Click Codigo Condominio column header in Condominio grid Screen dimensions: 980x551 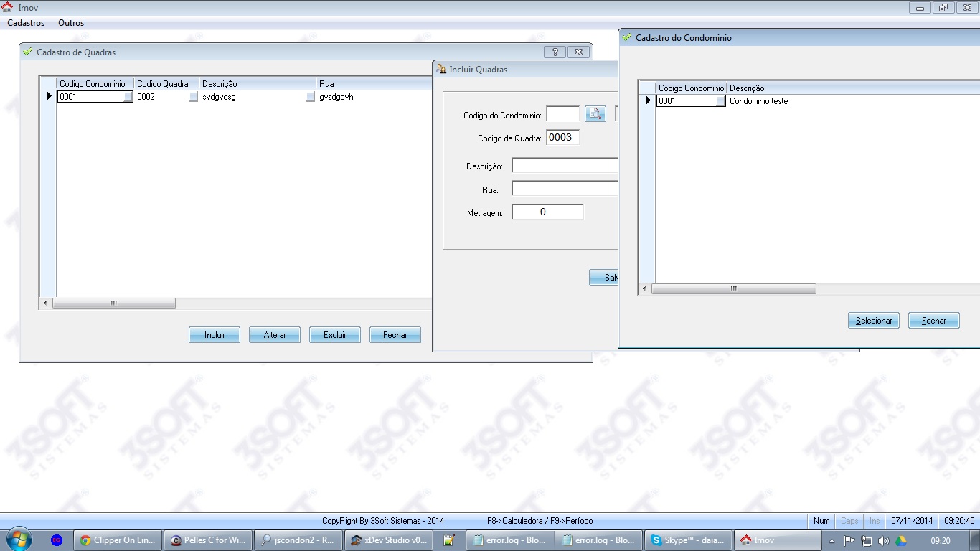pyautogui.click(x=691, y=88)
